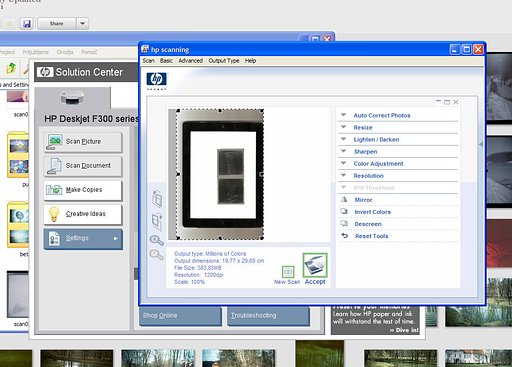Open the Share dropdown arrow

point(82,24)
